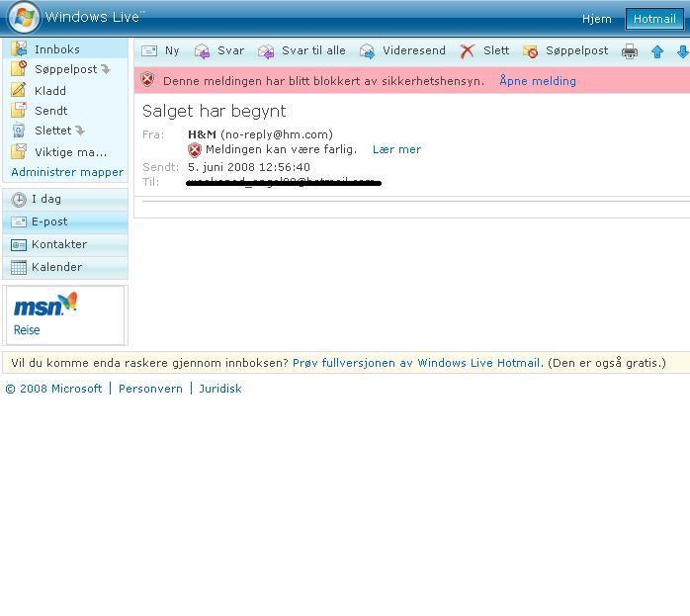Go to next message with down arrow
The width and height of the screenshot is (690, 616).
point(682,52)
